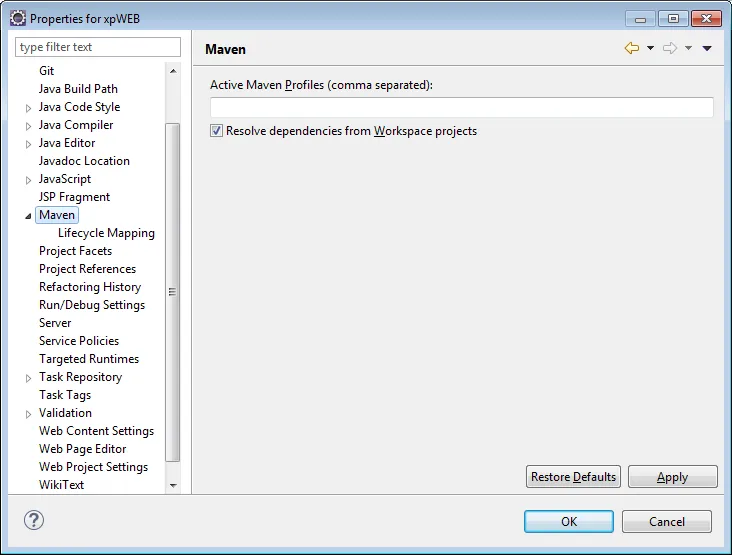Select Java Editor item
This screenshot has height=555, width=732.
(67, 143)
